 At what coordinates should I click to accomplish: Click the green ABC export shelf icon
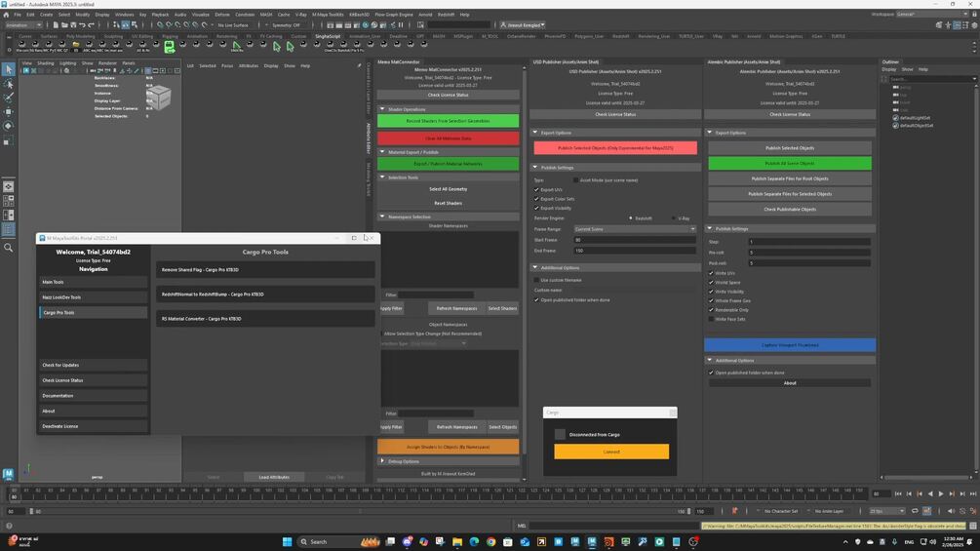[170, 46]
